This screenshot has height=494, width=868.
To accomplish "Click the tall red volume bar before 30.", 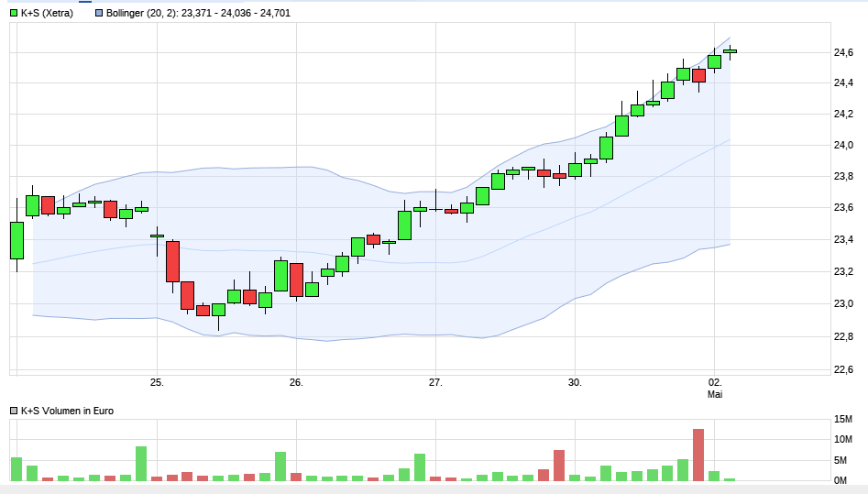I will click(559, 466).
